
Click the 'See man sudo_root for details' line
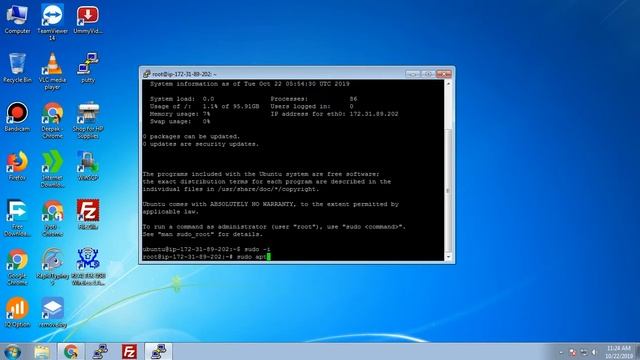[202, 234]
